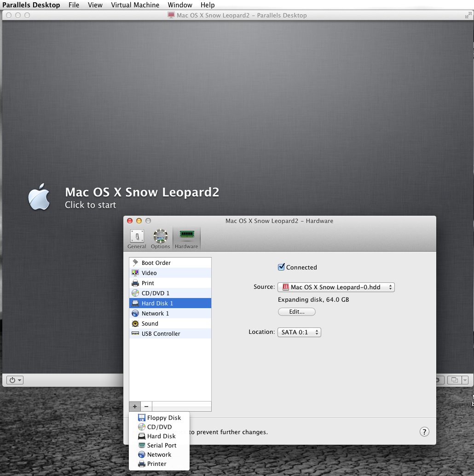Screen dimensions: 474x476
Task: Click the minus remove device button
Action: click(146, 407)
